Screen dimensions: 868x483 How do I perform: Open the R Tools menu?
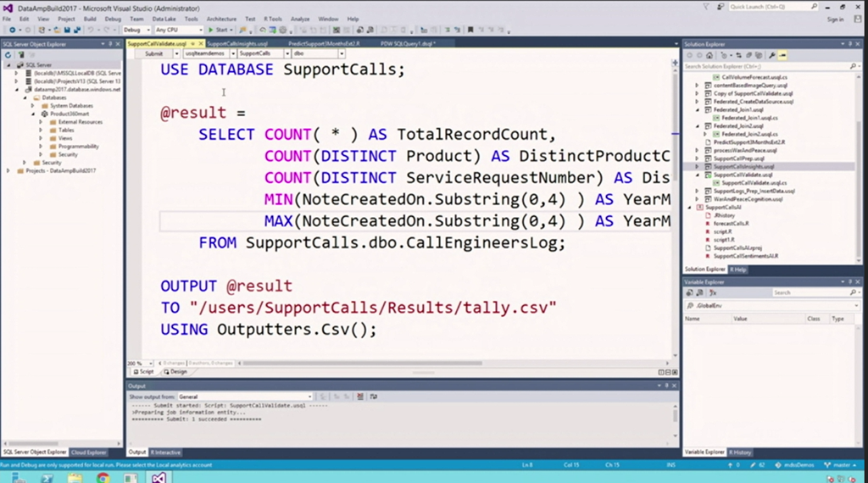(x=272, y=19)
